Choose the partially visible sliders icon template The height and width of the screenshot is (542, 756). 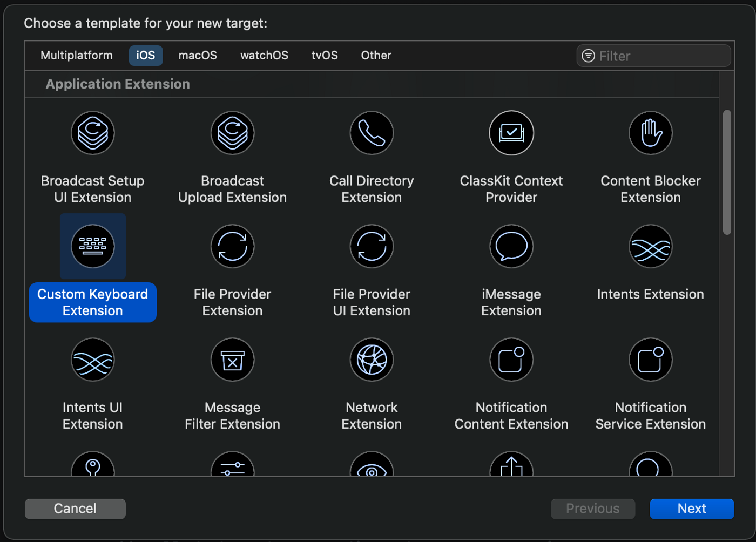click(232, 464)
